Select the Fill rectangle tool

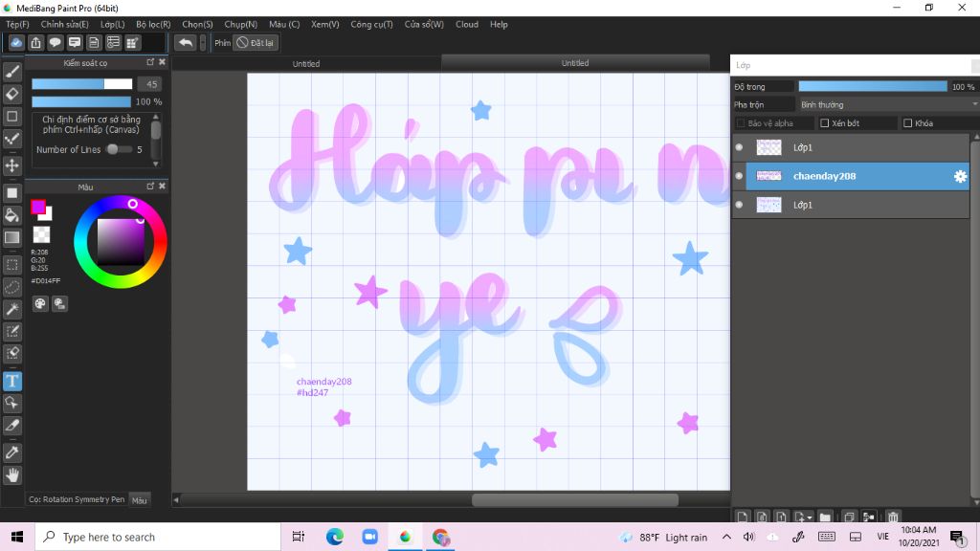click(11, 193)
